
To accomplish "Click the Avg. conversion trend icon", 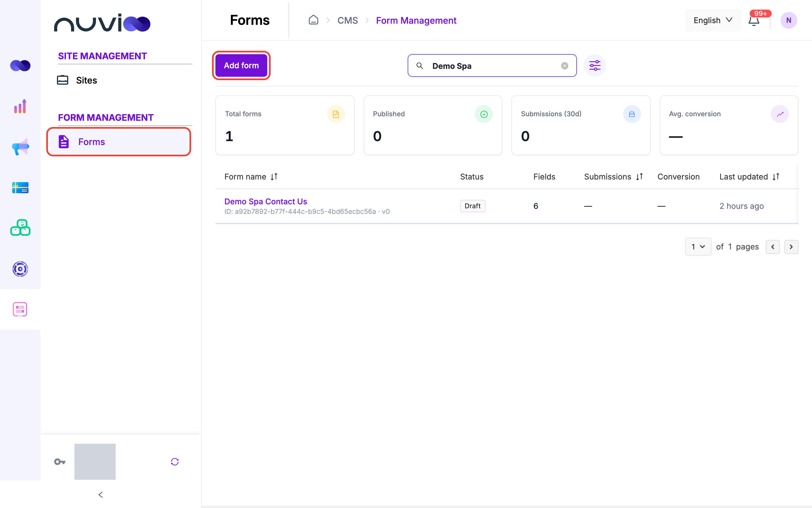I will click(x=780, y=114).
